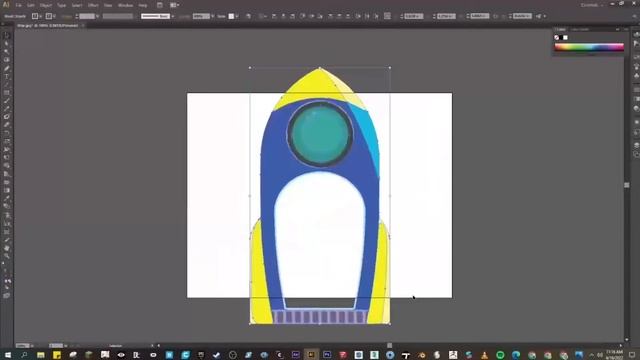Pick the Paintbrush tool
This screenshot has width=640, height=360.
pos(7,100)
